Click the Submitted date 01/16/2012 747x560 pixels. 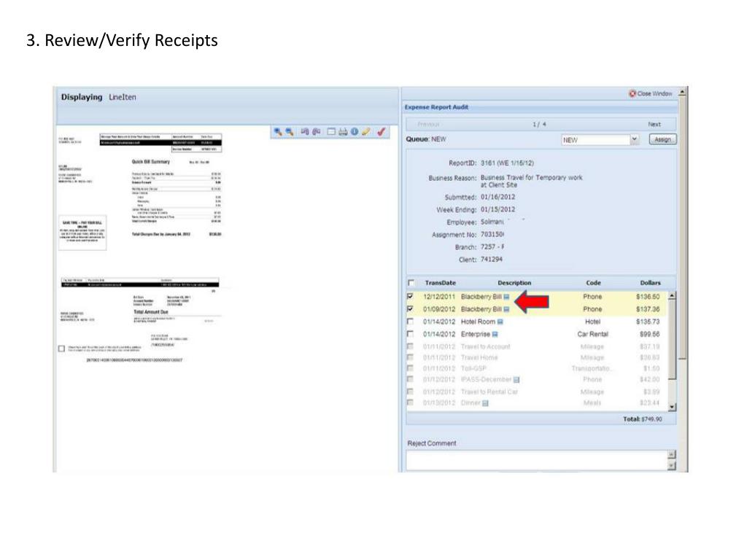[x=498, y=197]
